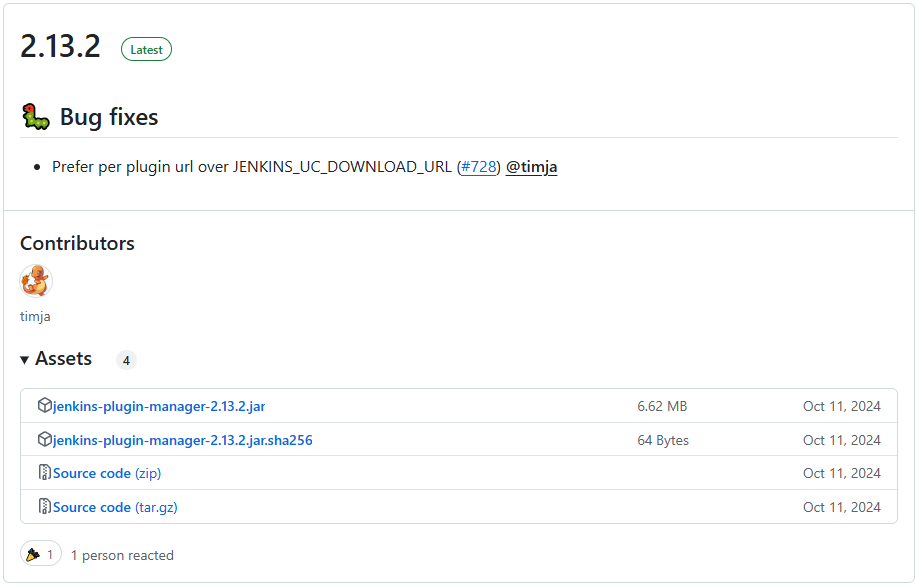Image resolution: width=916 pixels, height=586 pixels.
Task: Click the Oct 11, 2024 date for the .jar asset
Action: 841,407
